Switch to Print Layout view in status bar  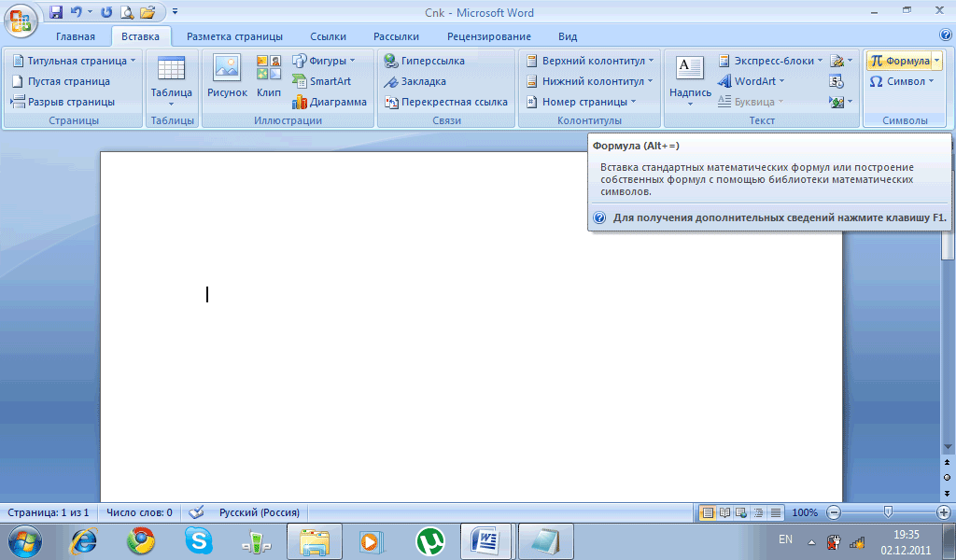click(708, 512)
